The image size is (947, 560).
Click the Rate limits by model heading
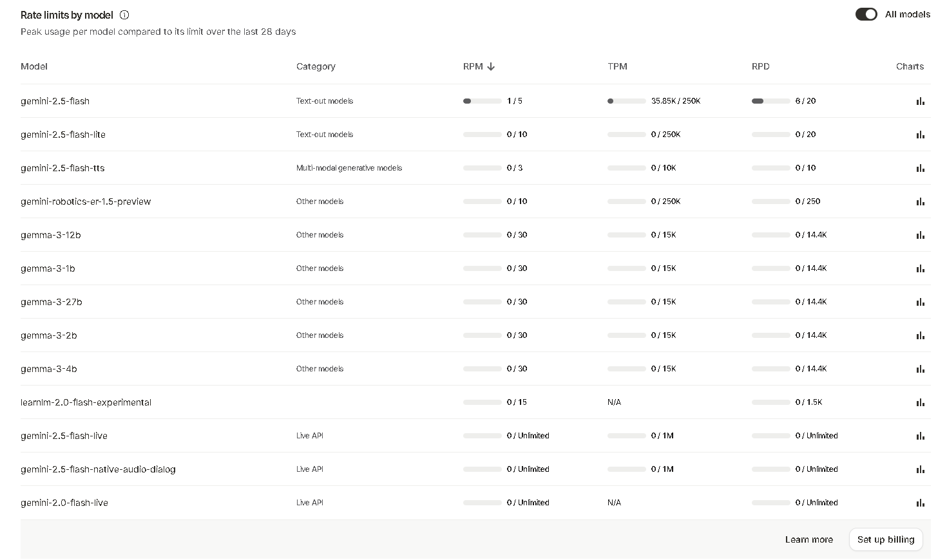[x=67, y=15]
